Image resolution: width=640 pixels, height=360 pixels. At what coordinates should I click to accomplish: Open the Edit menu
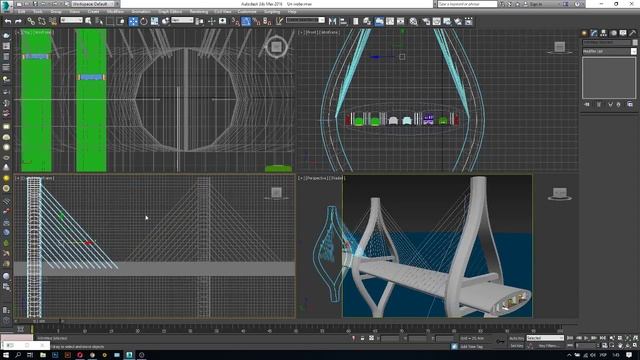22,12
